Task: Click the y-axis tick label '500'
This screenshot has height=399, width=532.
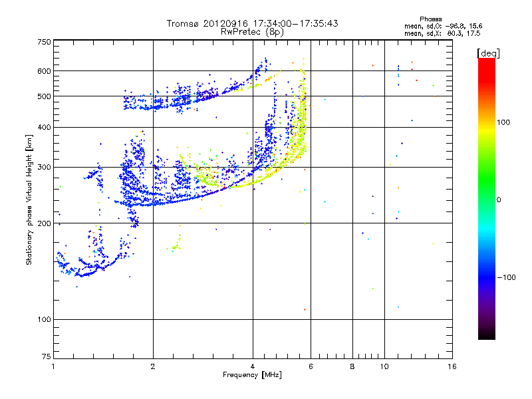Action: coord(44,96)
